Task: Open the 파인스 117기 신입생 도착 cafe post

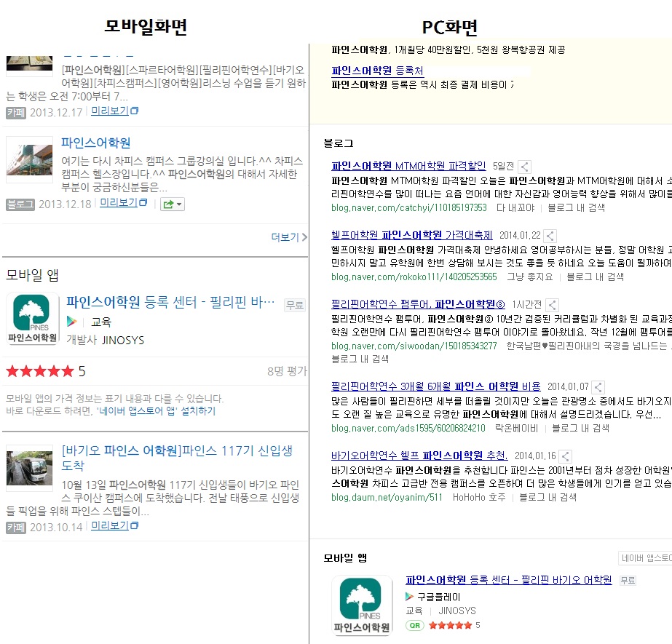Action: [x=177, y=458]
